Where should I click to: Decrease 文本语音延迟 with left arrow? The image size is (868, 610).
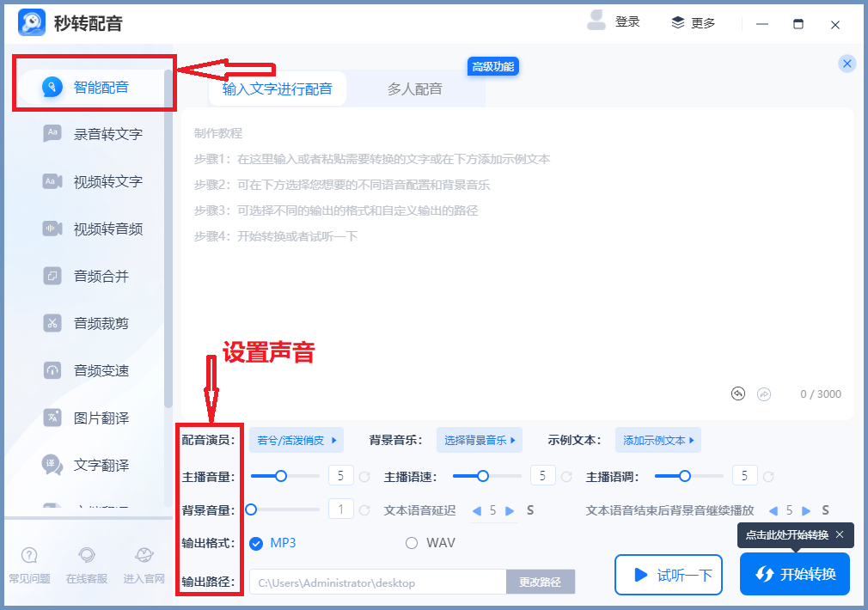coord(477,511)
